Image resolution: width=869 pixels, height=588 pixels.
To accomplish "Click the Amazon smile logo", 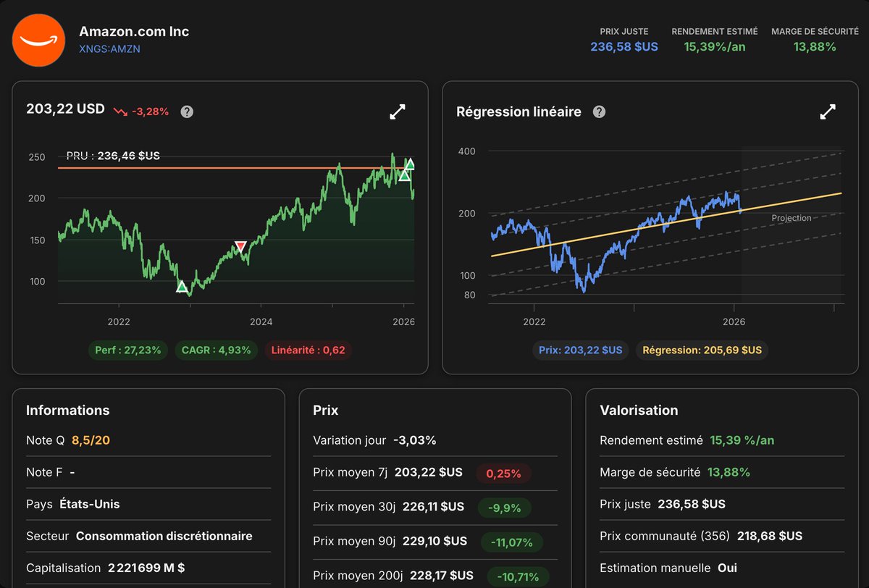I will [x=39, y=40].
